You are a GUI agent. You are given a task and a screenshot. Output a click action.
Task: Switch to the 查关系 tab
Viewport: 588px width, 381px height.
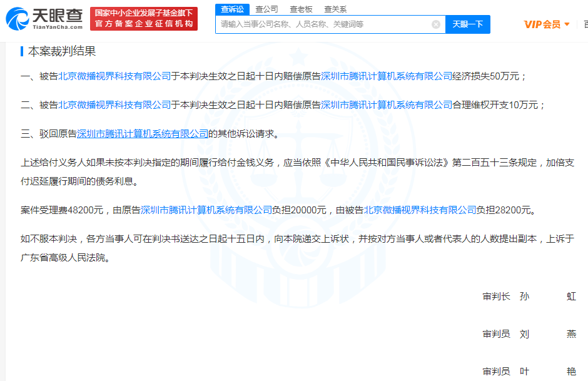(x=335, y=9)
